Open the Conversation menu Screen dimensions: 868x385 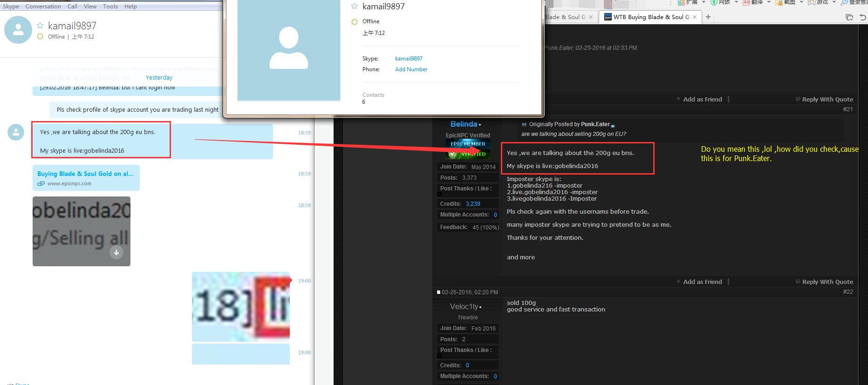coord(43,7)
